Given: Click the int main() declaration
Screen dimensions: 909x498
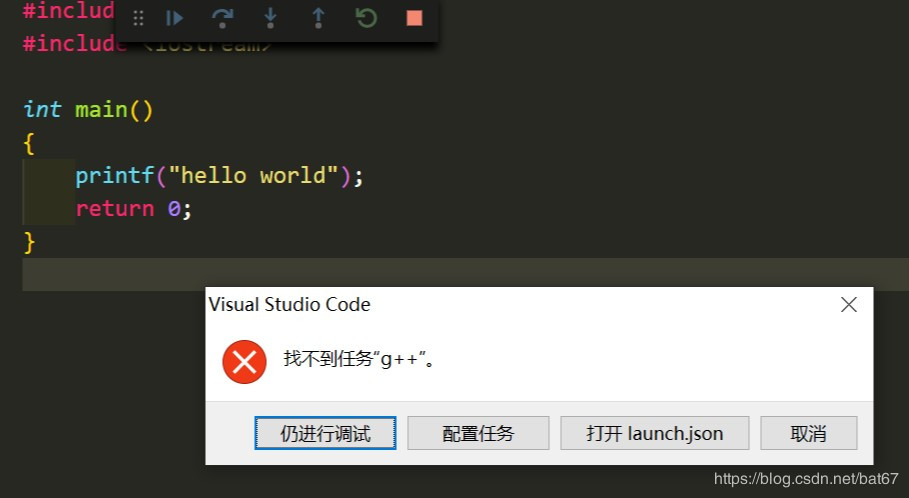Looking at the screenshot, I should click(x=88, y=110).
